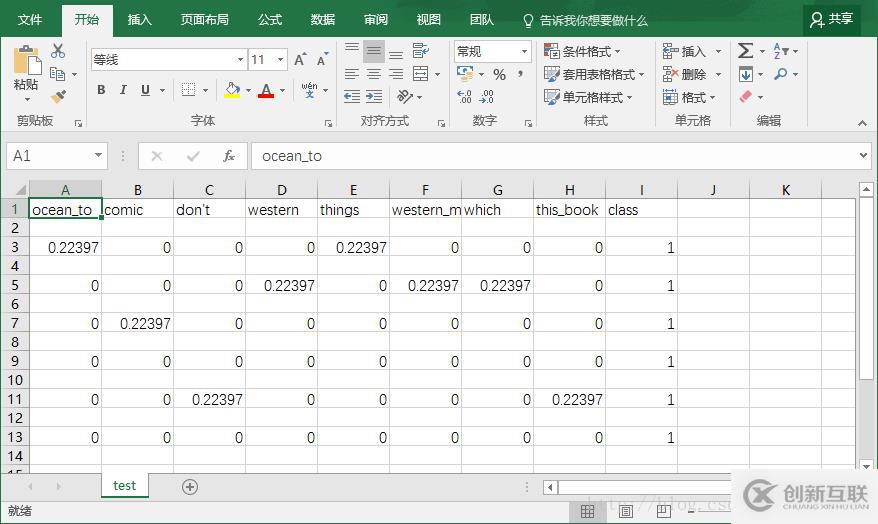Toggle wrap text
The height and width of the screenshot is (524, 878).
[x=421, y=51]
